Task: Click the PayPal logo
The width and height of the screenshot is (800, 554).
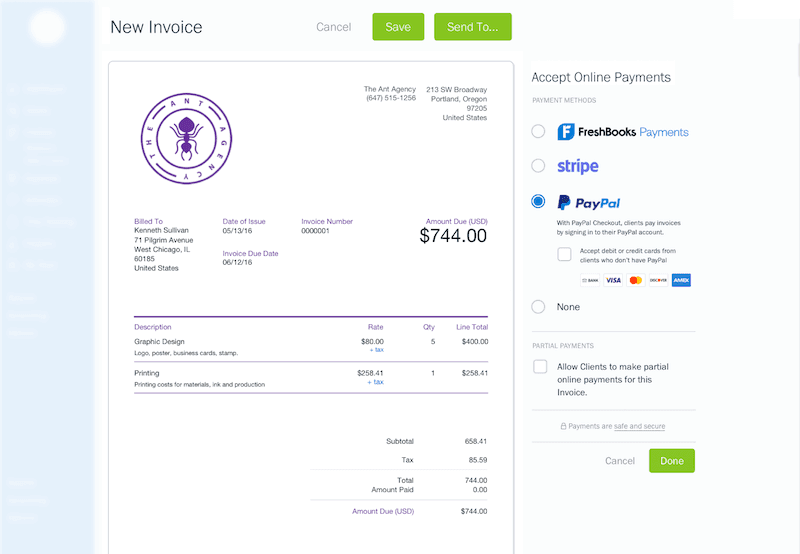Action: point(590,202)
